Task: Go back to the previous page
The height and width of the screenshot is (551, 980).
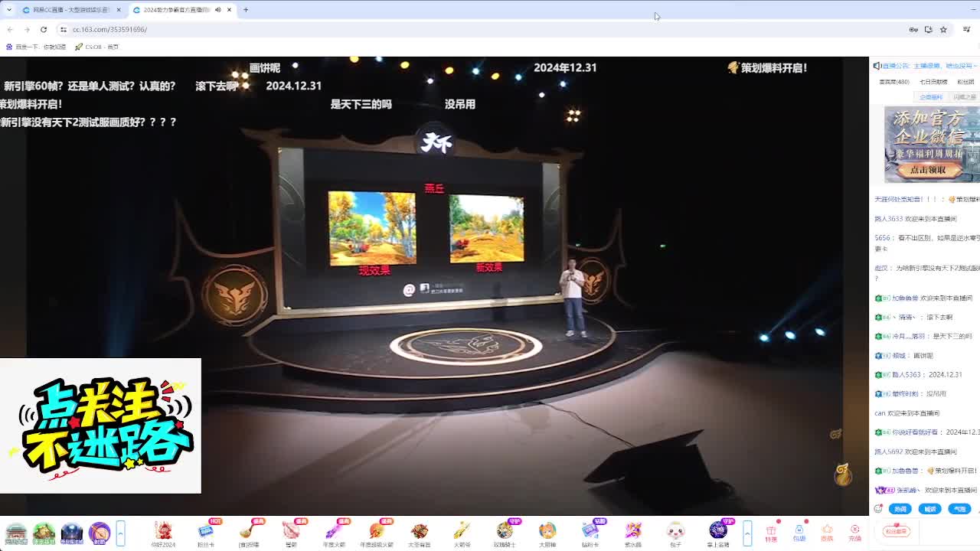Action: point(10,29)
